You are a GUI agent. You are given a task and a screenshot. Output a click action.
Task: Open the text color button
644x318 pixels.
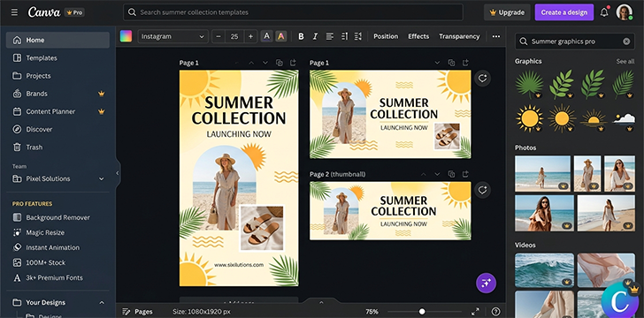point(266,36)
